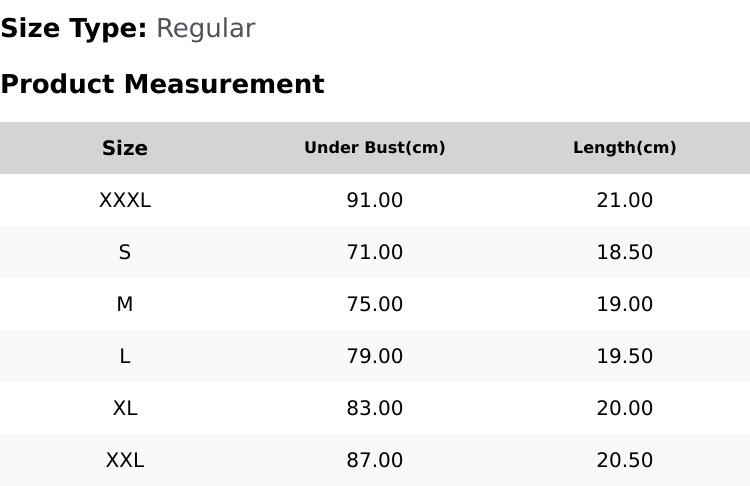Select the M size row label
750x486 pixels.
pos(125,304)
